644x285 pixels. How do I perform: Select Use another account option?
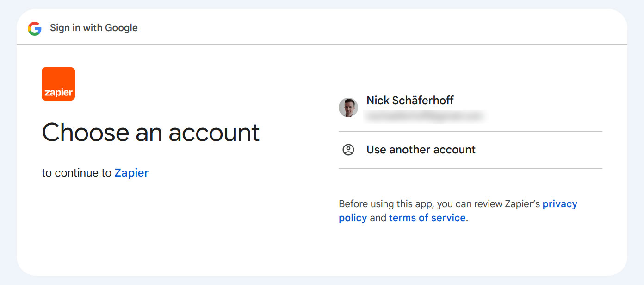coord(471,150)
